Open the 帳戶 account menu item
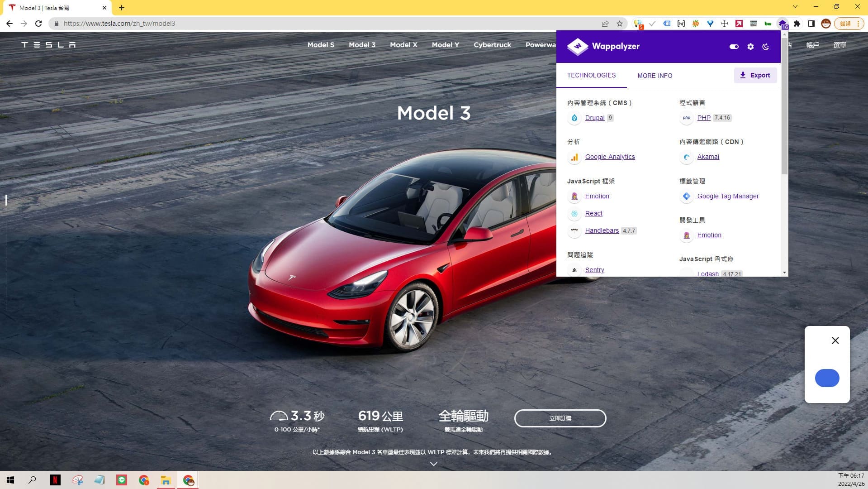The width and height of the screenshot is (868, 489). [x=812, y=45]
